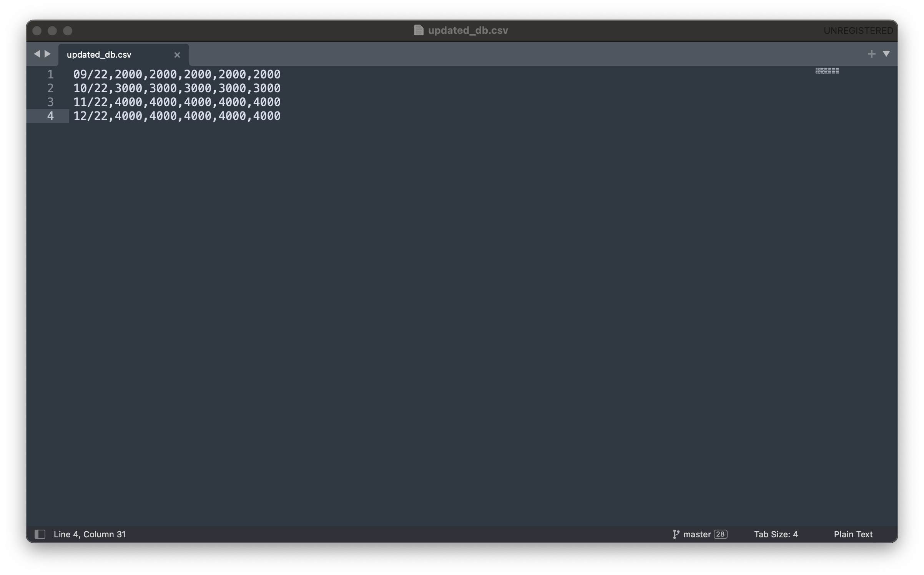924x575 pixels.
Task: Open a new tab with plus icon
Action: click(871, 54)
